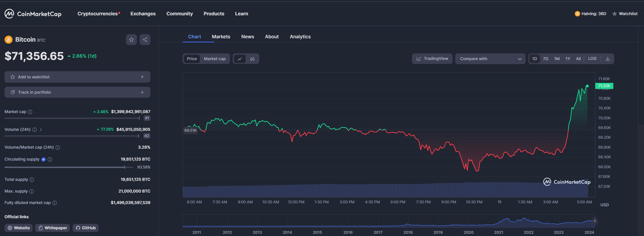Click the range slider handle on overview chart
The height and width of the screenshot is (236, 644).
[x=594, y=221]
